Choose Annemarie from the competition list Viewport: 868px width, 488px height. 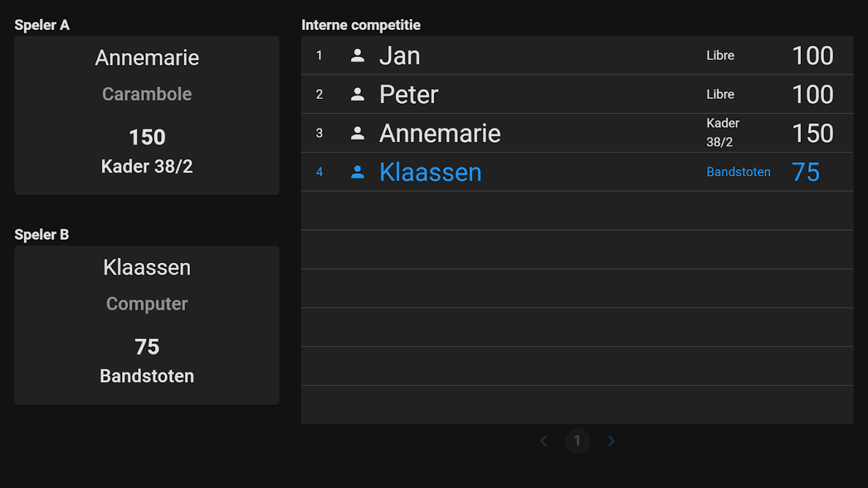pos(439,134)
